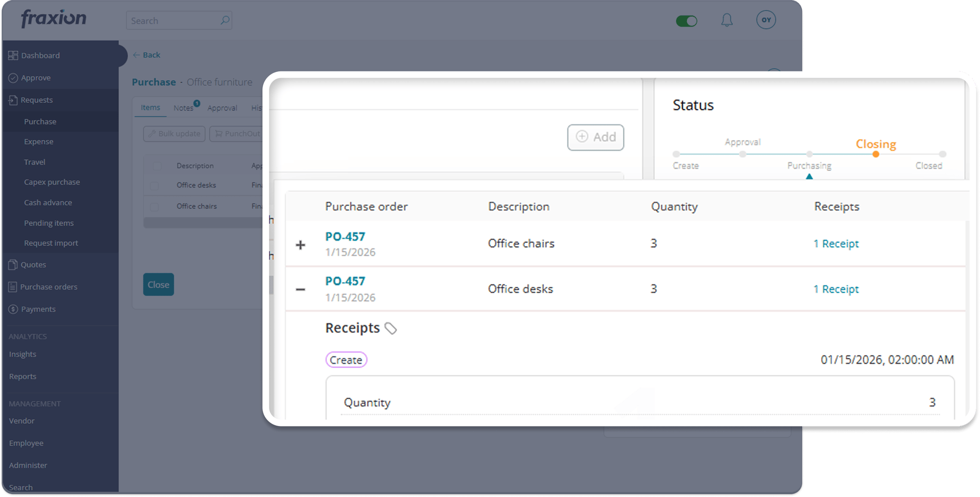Screen dimensions: 980x497
Task: Open the notification bell
Action: click(727, 20)
